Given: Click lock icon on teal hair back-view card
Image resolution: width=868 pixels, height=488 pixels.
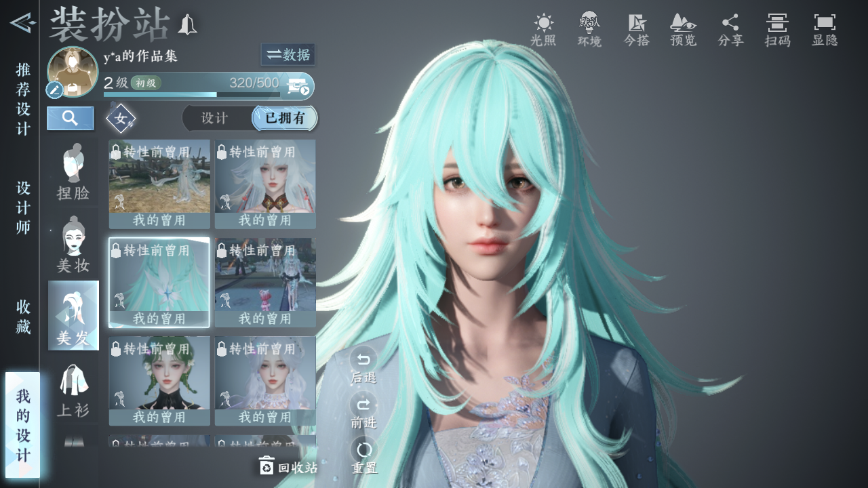Looking at the screenshot, I should pos(116,251).
